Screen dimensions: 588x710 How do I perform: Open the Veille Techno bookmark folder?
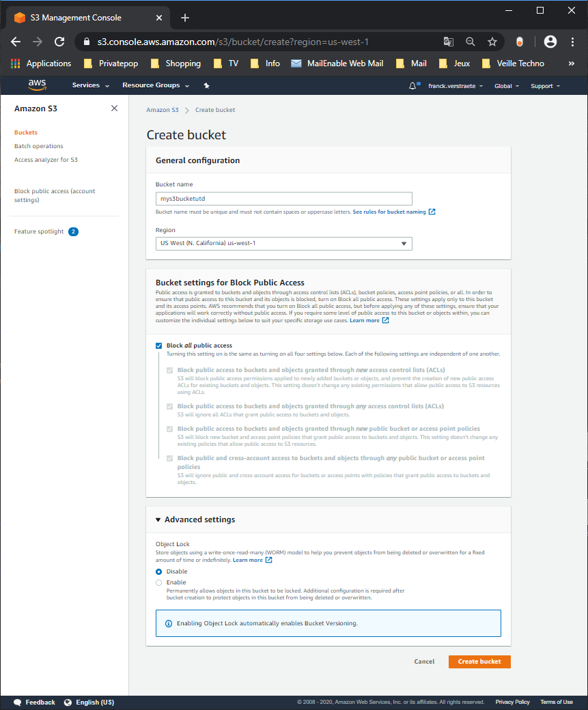(514, 63)
